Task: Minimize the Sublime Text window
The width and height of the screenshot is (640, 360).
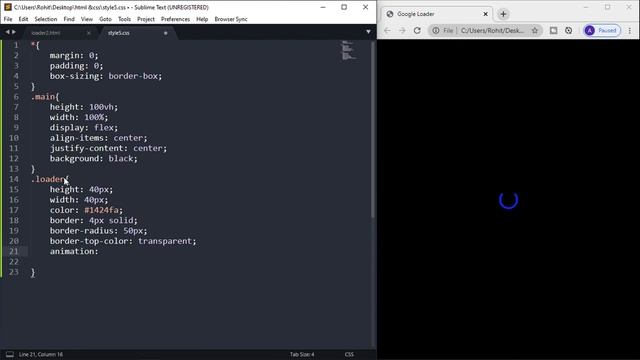Action: [323, 7]
